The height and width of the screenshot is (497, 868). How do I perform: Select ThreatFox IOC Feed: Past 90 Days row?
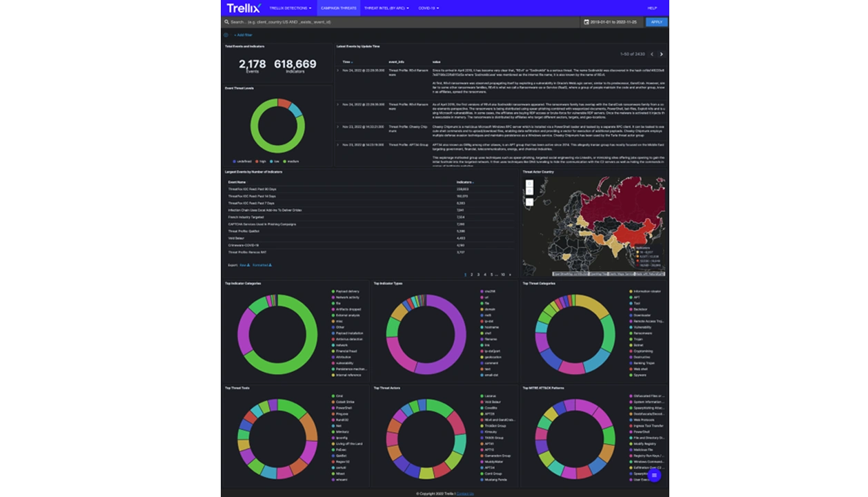371,189
